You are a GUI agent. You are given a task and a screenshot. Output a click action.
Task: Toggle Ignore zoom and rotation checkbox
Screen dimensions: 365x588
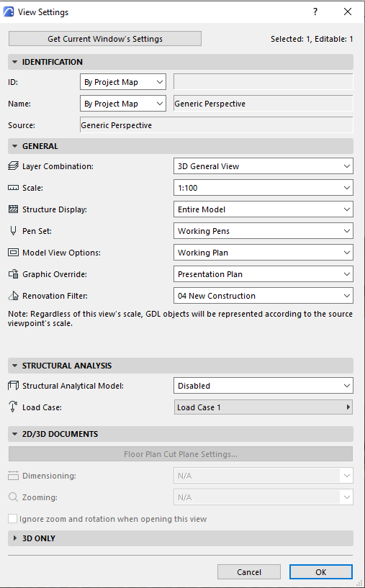(x=13, y=519)
